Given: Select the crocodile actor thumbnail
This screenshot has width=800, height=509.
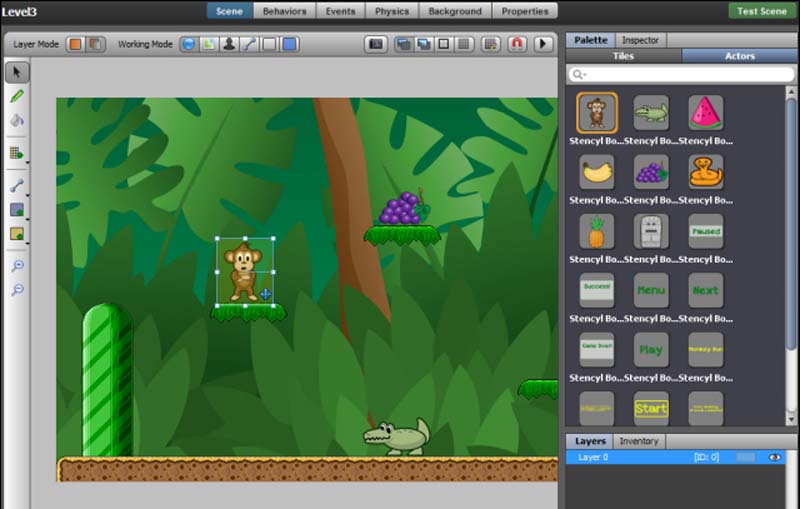Looking at the screenshot, I should (x=651, y=112).
